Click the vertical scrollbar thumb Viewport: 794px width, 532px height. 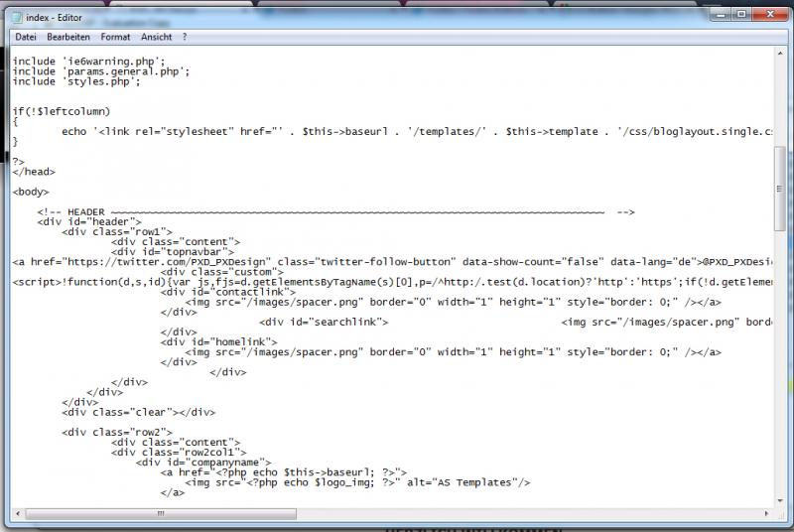[x=780, y=189]
